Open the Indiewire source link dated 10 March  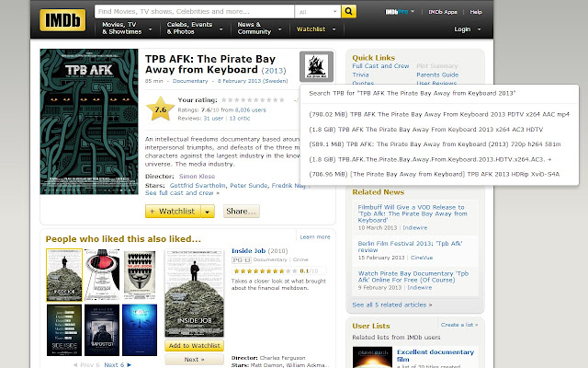pyautogui.click(x=415, y=228)
